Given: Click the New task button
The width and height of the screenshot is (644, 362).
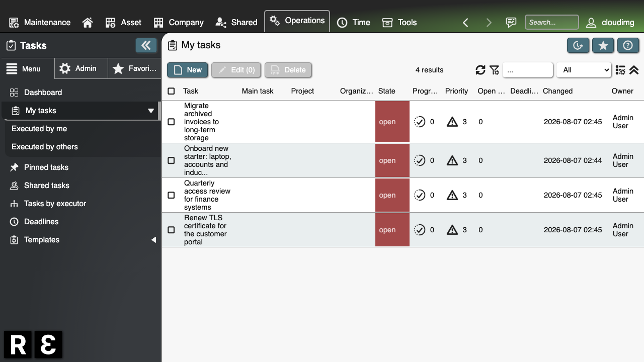Looking at the screenshot, I should pos(187,70).
